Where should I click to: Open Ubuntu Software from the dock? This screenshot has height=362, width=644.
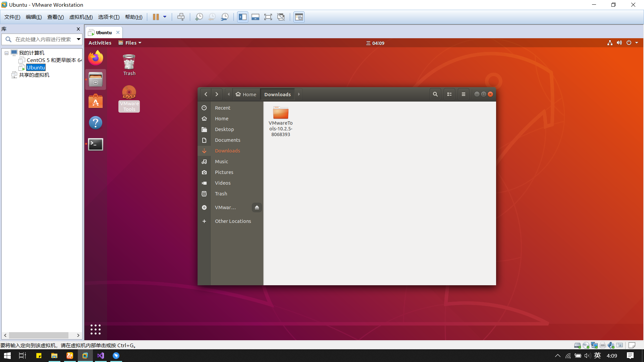pyautogui.click(x=96, y=101)
